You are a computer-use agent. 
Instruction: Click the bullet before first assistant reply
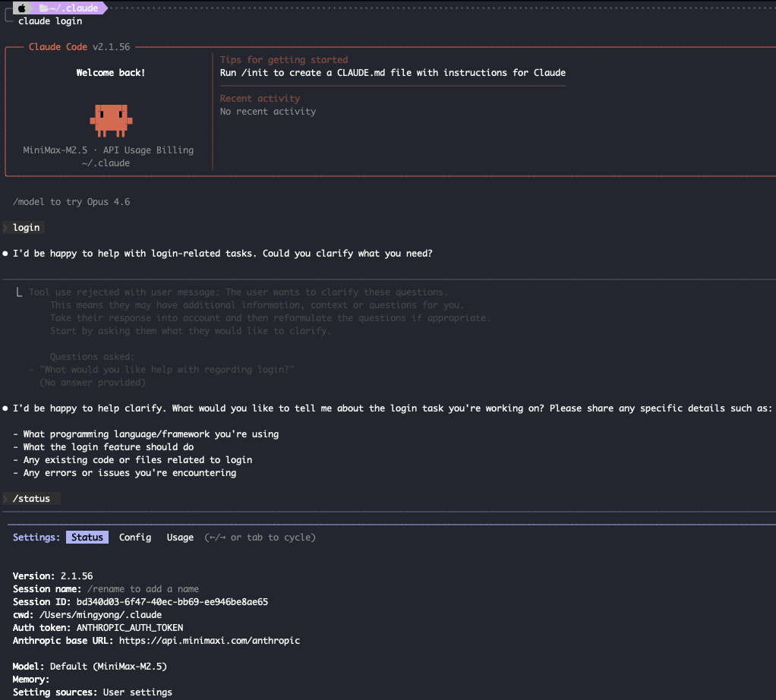5,254
